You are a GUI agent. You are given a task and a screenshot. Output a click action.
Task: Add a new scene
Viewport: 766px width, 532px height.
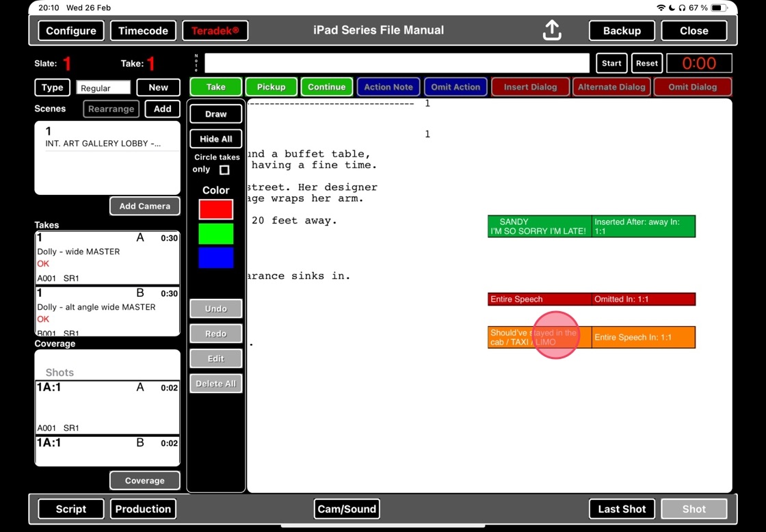[163, 109]
